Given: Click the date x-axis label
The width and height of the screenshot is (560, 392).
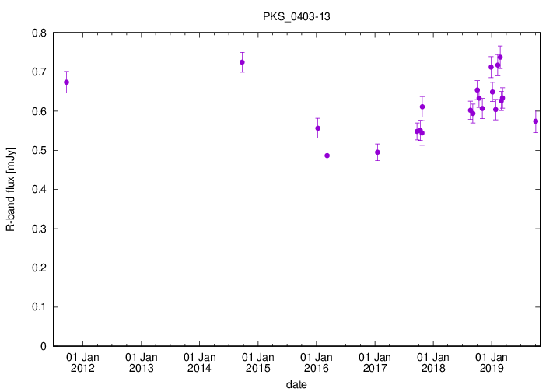Looking at the screenshot, I should [296, 384].
